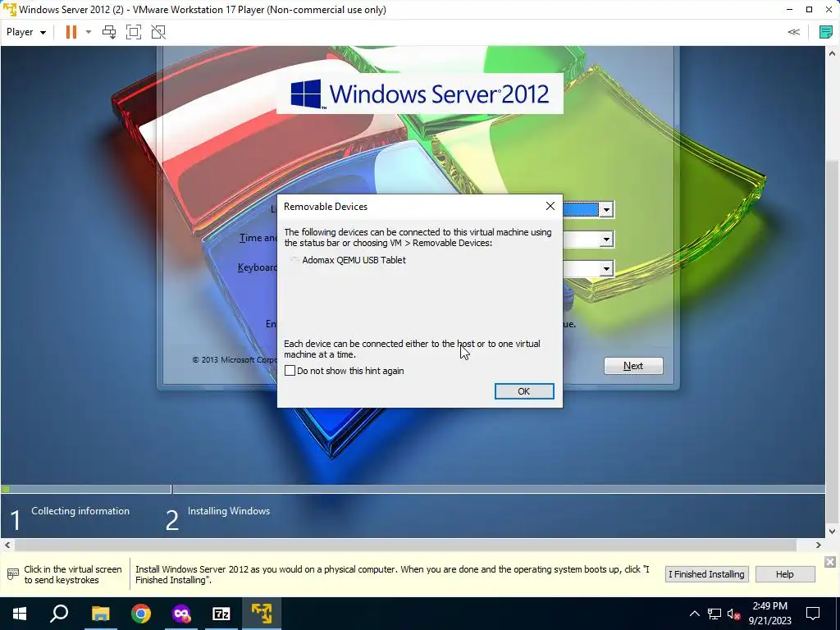Pause the virtual machine

coord(71,32)
